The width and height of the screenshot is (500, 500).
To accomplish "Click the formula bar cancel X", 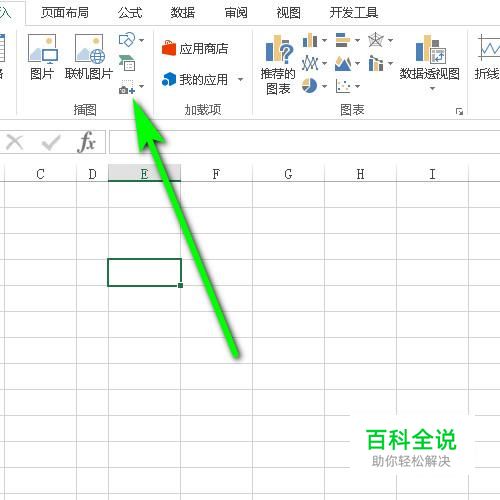I will pyautogui.click(x=15, y=142).
